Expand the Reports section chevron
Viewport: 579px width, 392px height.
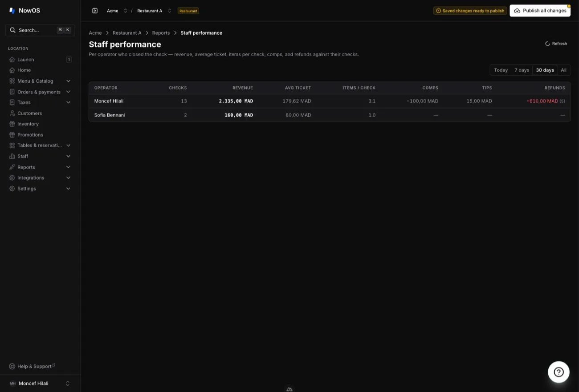pyautogui.click(x=68, y=167)
